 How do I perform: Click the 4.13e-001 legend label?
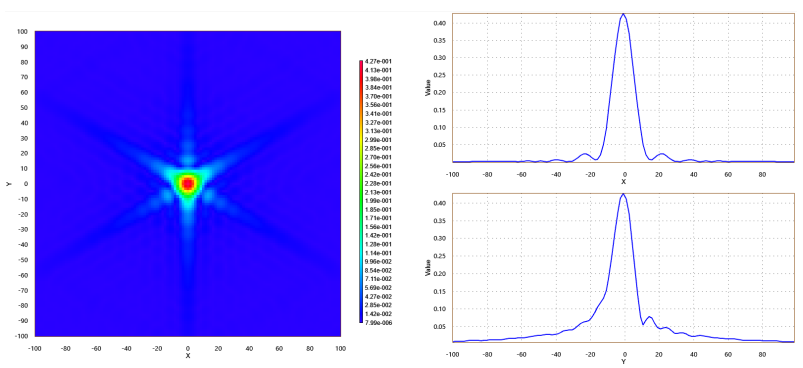pyautogui.click(x=378, y=70)
